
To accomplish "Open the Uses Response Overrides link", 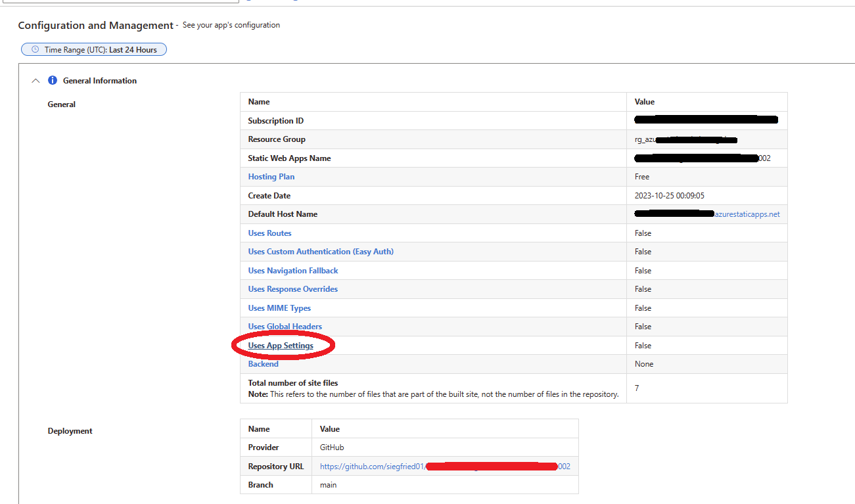I will click(x=292, y=289).
